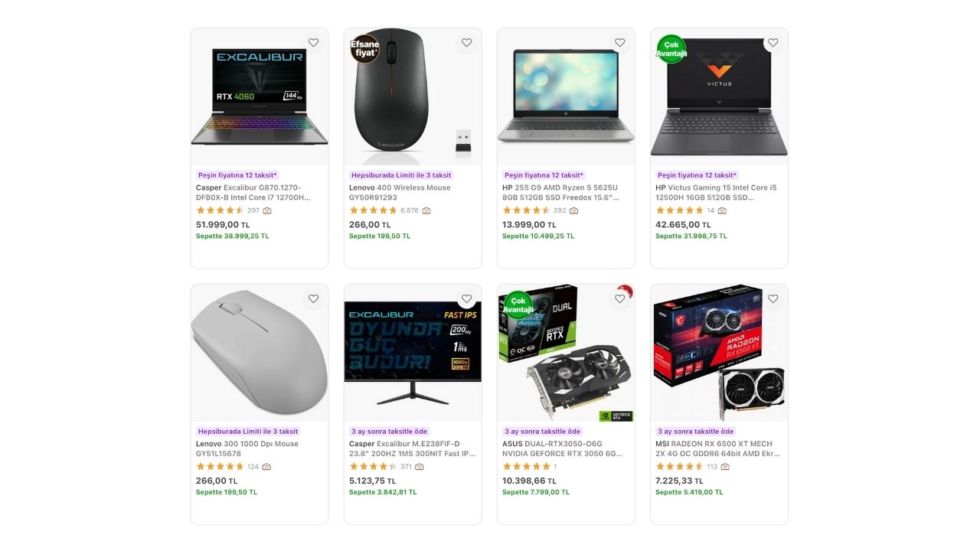The height and width of the screenshot is (551, 980).
Task: Favorite the Lenovo 300 1000 Dpi Mouse
Action: coord(313,298)
